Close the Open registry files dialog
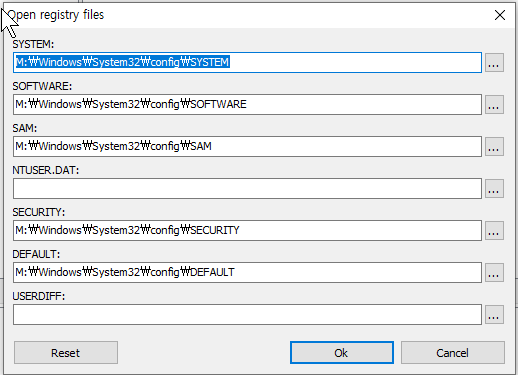518x375 pixels. click(x=500, y=15)
